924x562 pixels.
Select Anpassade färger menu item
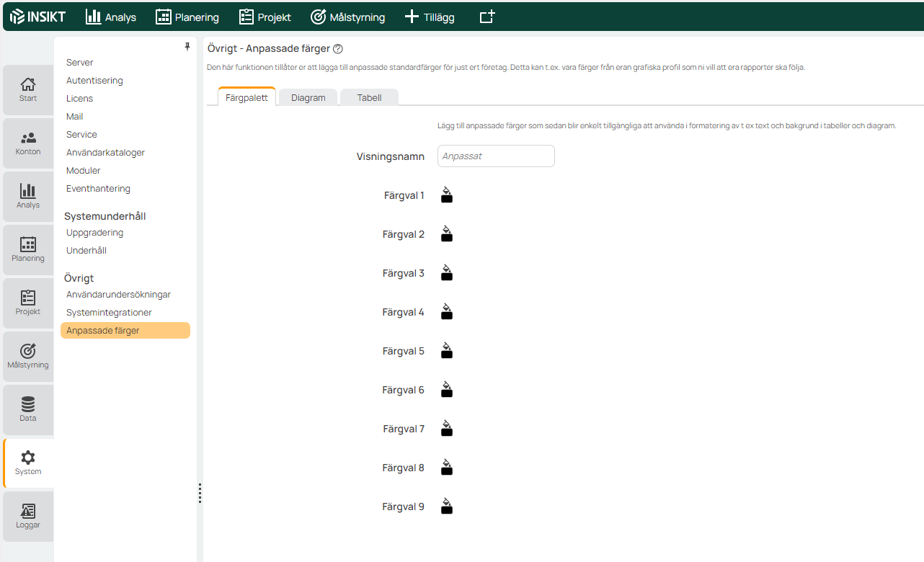(x=125, y=331)
